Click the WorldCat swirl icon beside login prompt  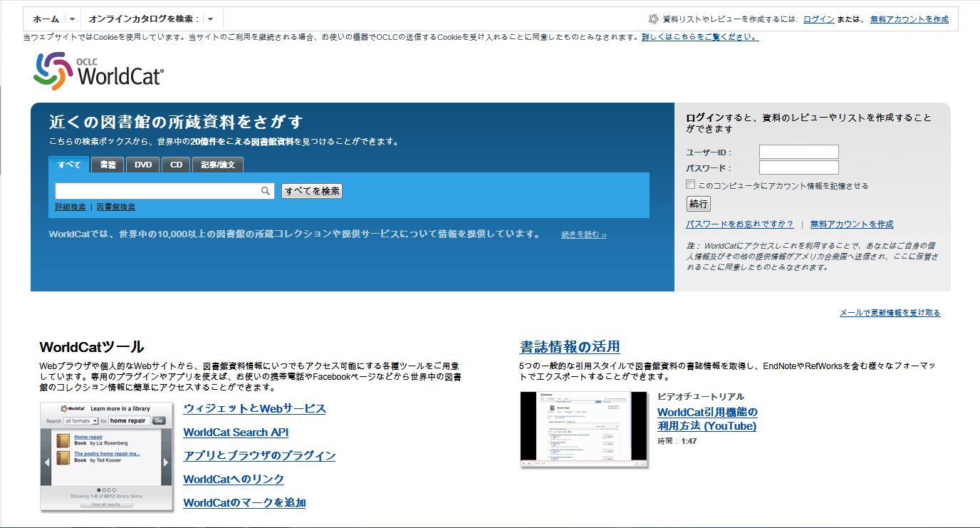pyautogui.click(x=653, y=19)
